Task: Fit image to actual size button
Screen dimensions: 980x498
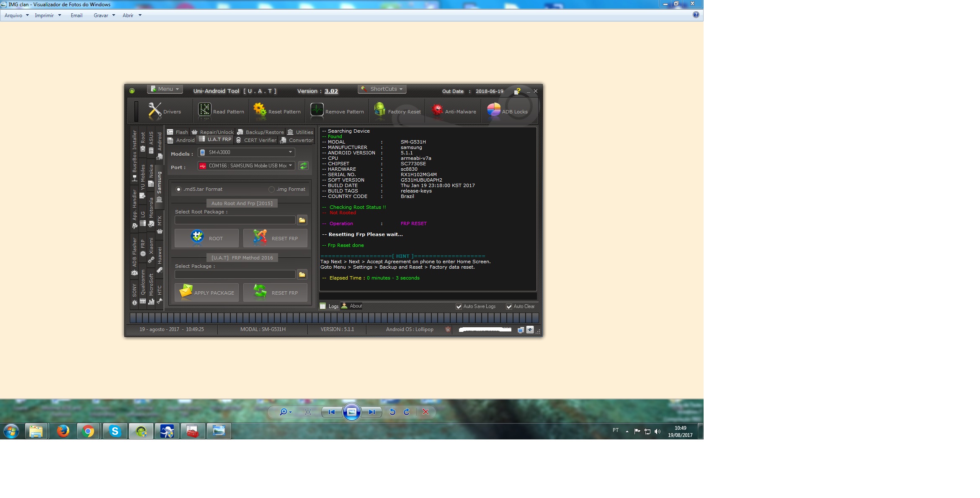Action: tap(308, 412)
